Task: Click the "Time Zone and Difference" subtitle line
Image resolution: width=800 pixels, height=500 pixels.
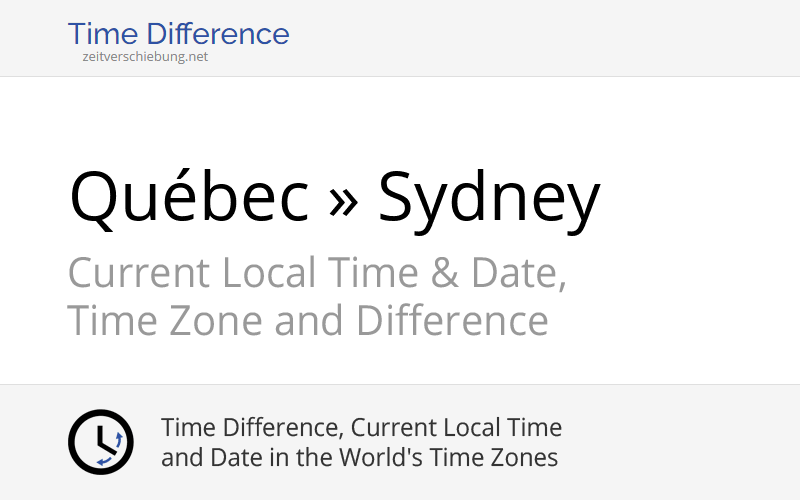Action: [308, 320]
